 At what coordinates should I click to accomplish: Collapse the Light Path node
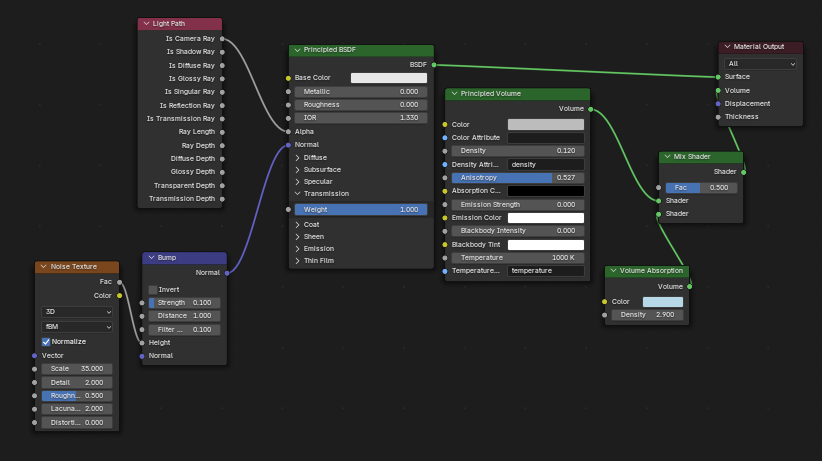click(x=145, y=23)
